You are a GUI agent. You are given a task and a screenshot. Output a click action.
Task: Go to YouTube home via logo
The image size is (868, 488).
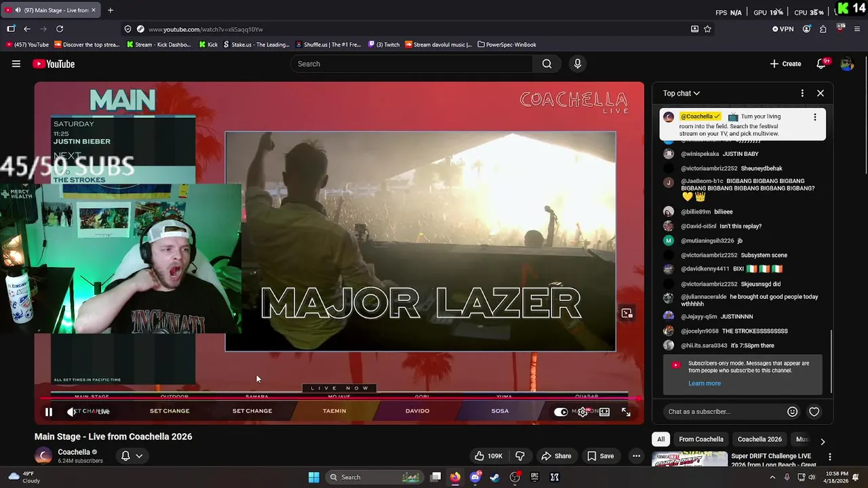click(x=54, y=64)
